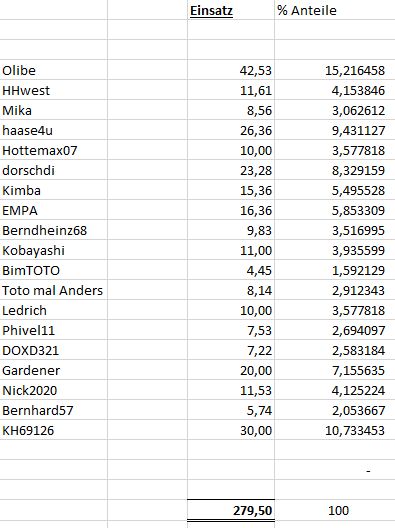
Task: Click the HHwest name cell
Action: point(54,90)
